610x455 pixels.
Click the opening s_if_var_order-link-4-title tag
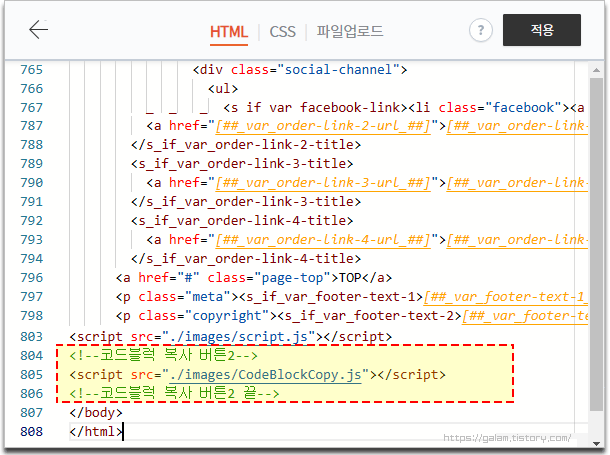tap(242, 221)
